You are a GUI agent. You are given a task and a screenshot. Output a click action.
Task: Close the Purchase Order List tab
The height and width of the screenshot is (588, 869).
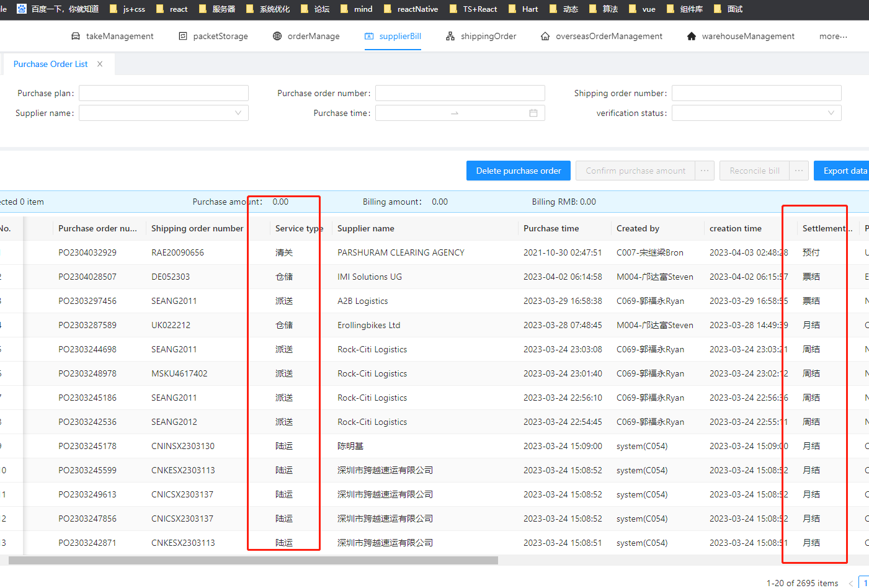pyautogui.click(x=100, y=64)
